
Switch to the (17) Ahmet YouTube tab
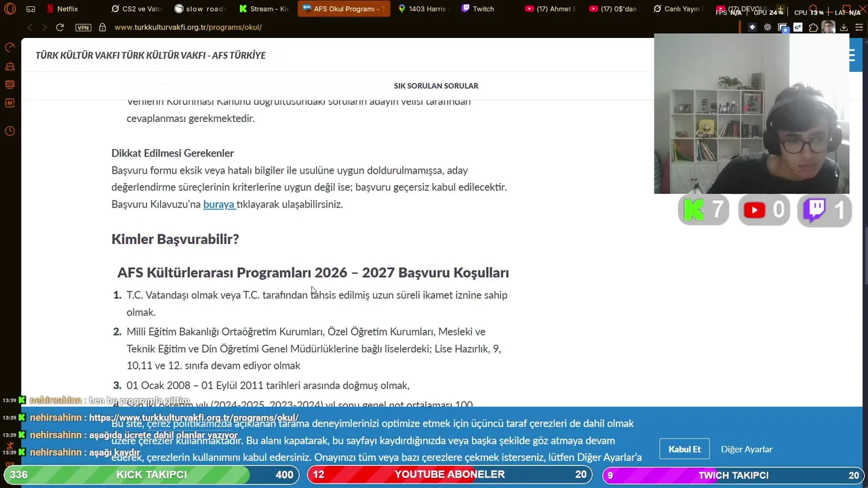pos(551,9)
